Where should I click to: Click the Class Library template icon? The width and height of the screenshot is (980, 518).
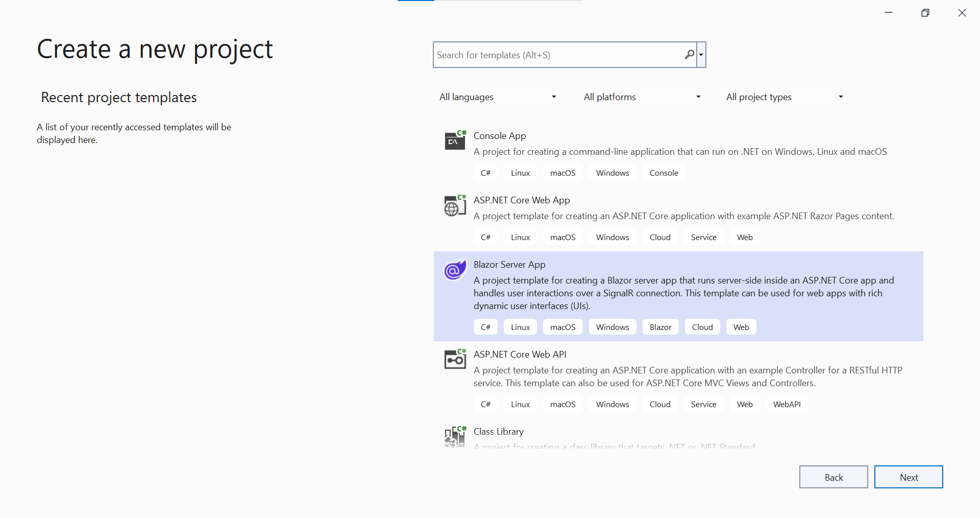coord(455,436)
